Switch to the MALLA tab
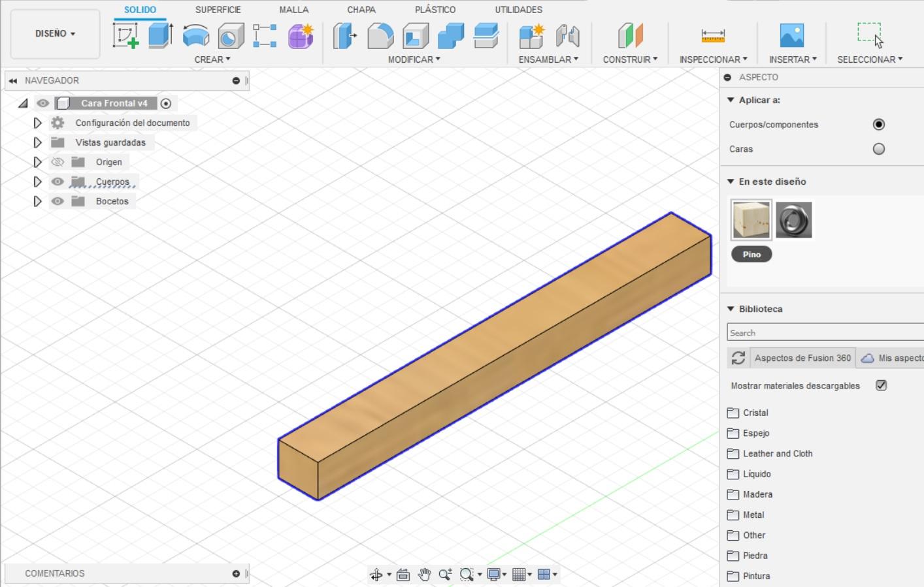 (x=294, y=10)
